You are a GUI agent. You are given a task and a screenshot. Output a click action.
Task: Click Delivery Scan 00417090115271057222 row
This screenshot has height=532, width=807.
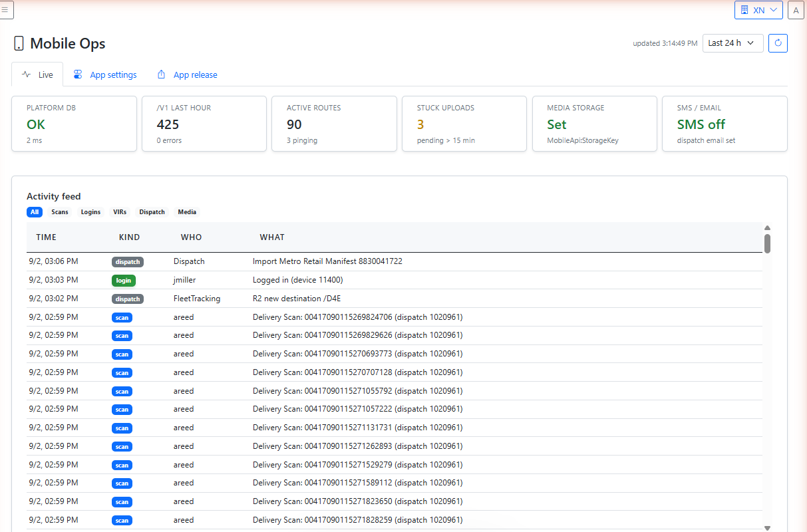395,409
